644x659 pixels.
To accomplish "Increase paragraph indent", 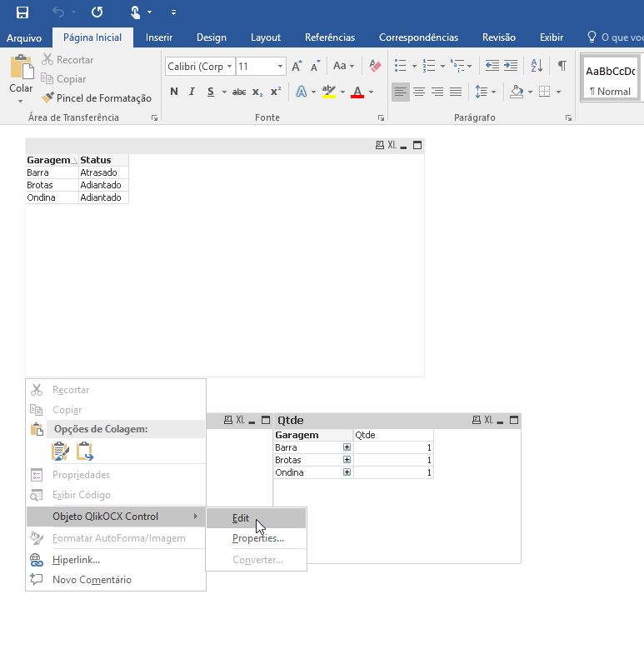I will click(511, 66).
